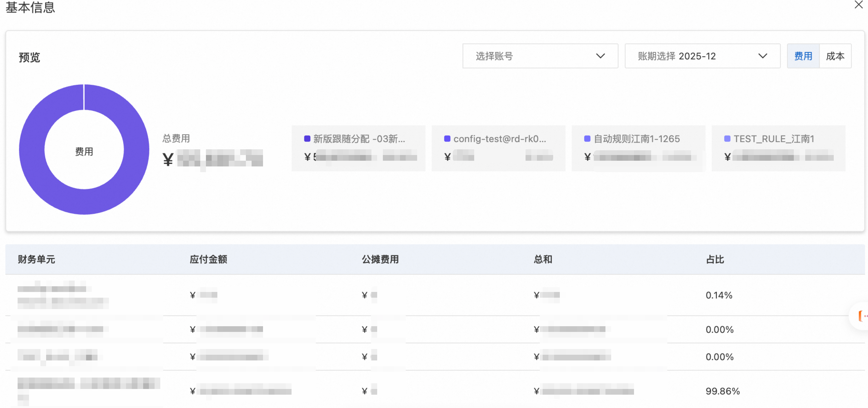The height and width of the screenshot is (408, 868).
Task: Click legend swatch for TEST_RULE_江南1
Action: click(x=727, y=139)
